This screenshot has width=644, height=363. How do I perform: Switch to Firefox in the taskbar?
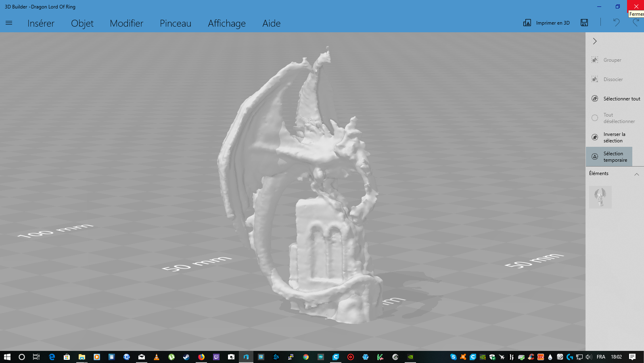coord(201,357)
